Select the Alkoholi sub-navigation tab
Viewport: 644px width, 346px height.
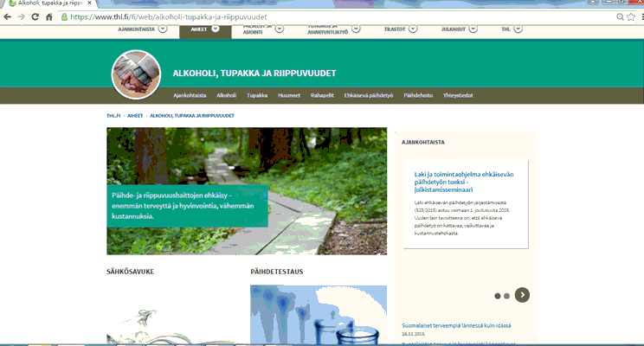click(226, 95)
